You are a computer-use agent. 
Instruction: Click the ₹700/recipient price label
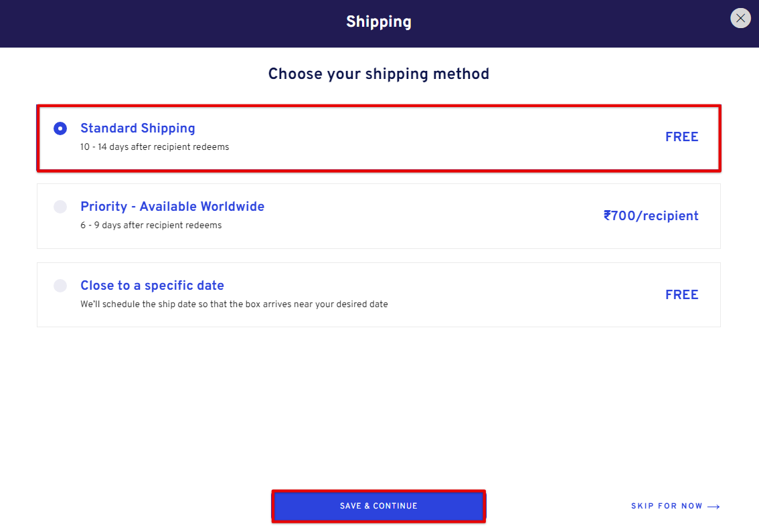coord(651,216)
